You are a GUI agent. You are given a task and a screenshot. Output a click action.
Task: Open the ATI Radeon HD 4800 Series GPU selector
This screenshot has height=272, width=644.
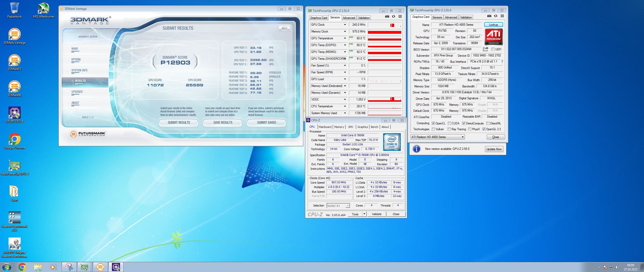point(437,137)
